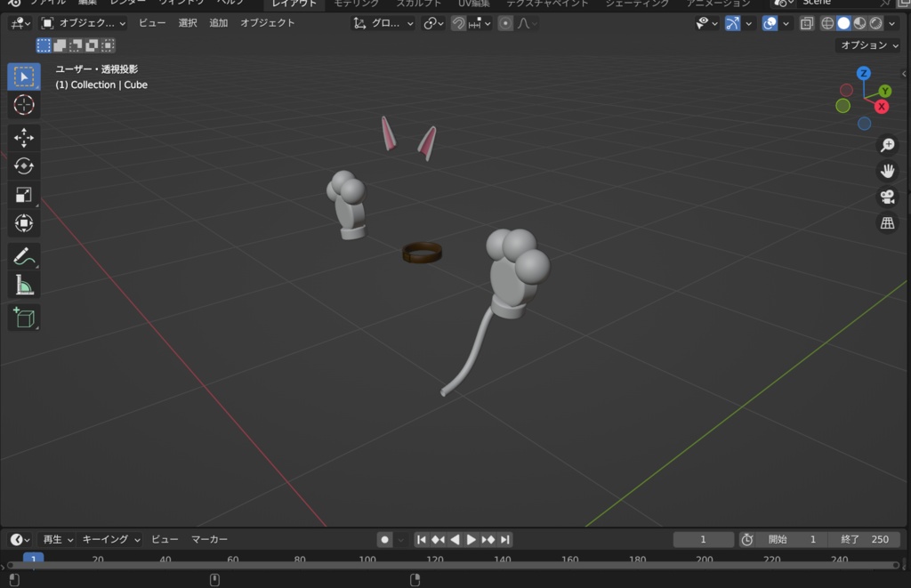
Task: Open the キーイング dropdown
Action: (x=110, y=540)
